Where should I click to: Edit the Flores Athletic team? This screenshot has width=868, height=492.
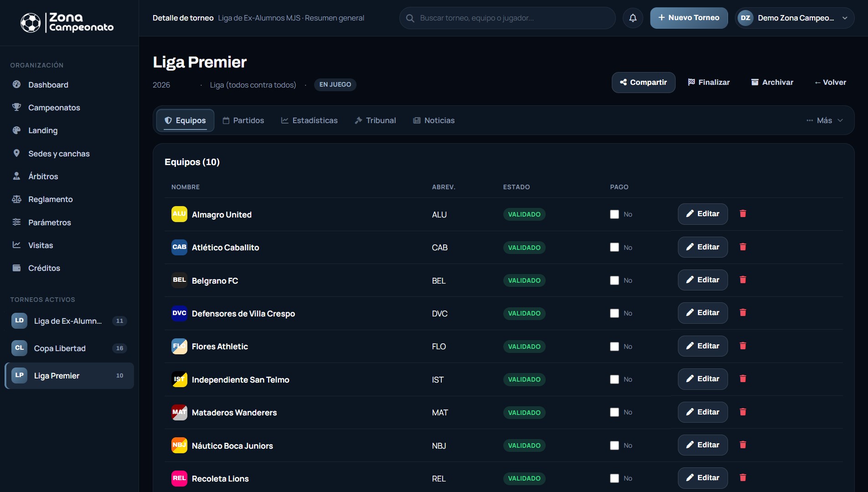pos(703,346)
